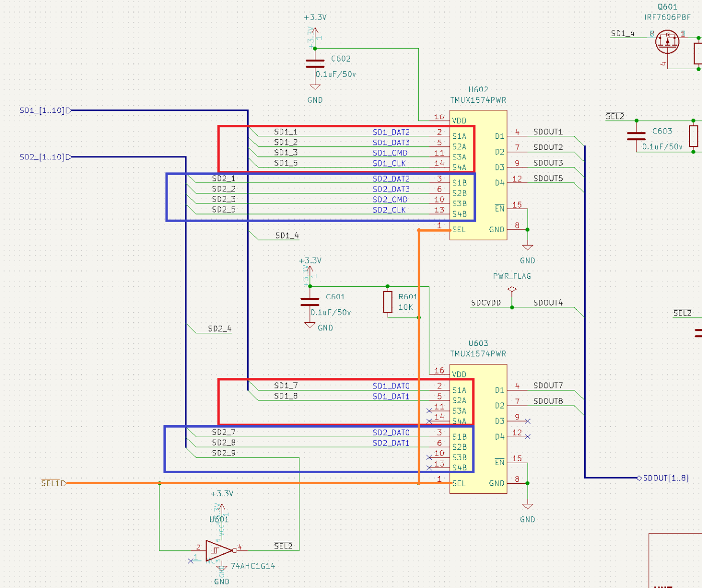Click the IRF7606PBF part value text
This screenshot has height=588, width=702.
(x=667, y=17)
